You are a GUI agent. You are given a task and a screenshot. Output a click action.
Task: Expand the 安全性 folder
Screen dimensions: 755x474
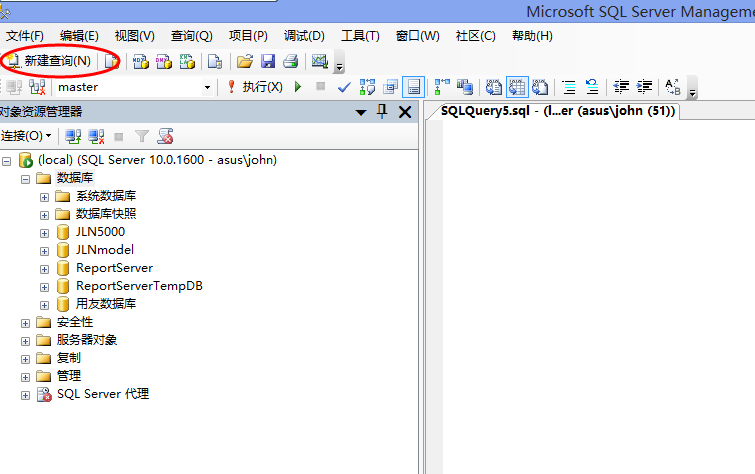26,323
